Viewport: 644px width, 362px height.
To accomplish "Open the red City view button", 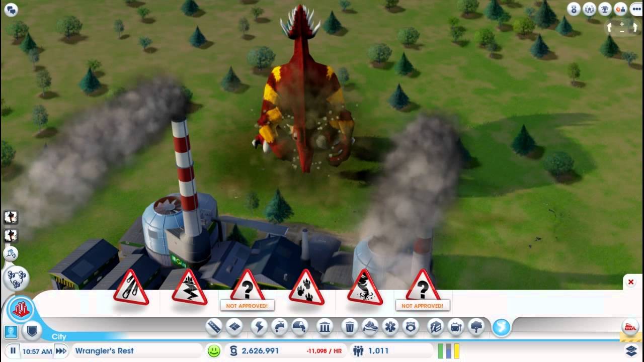I will (x=21, y=310).
